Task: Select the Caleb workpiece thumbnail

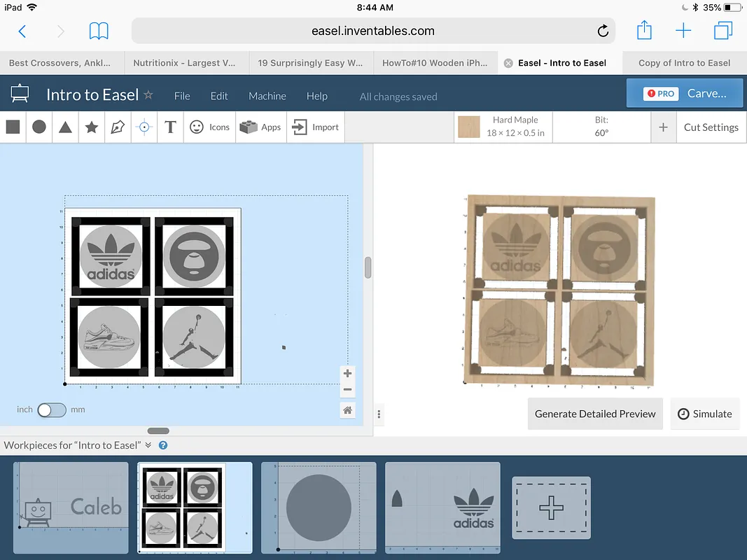Action: pyautogui.click(x=71, y=507)
